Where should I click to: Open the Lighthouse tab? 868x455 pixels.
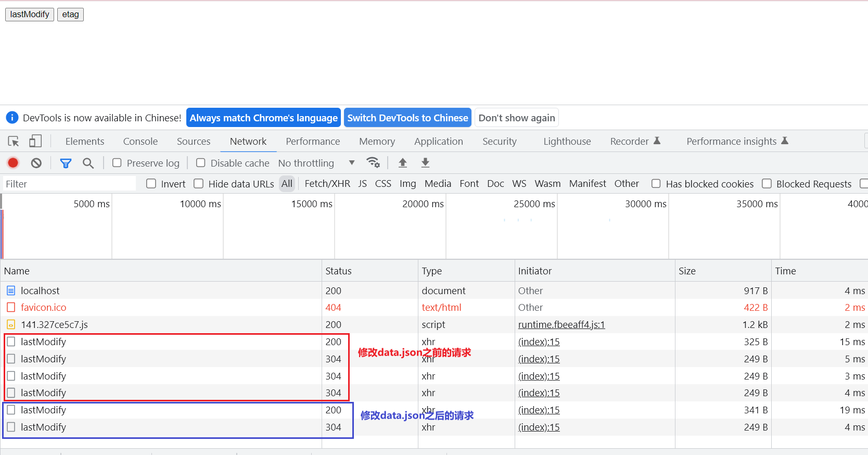click(x=567, y=141)
